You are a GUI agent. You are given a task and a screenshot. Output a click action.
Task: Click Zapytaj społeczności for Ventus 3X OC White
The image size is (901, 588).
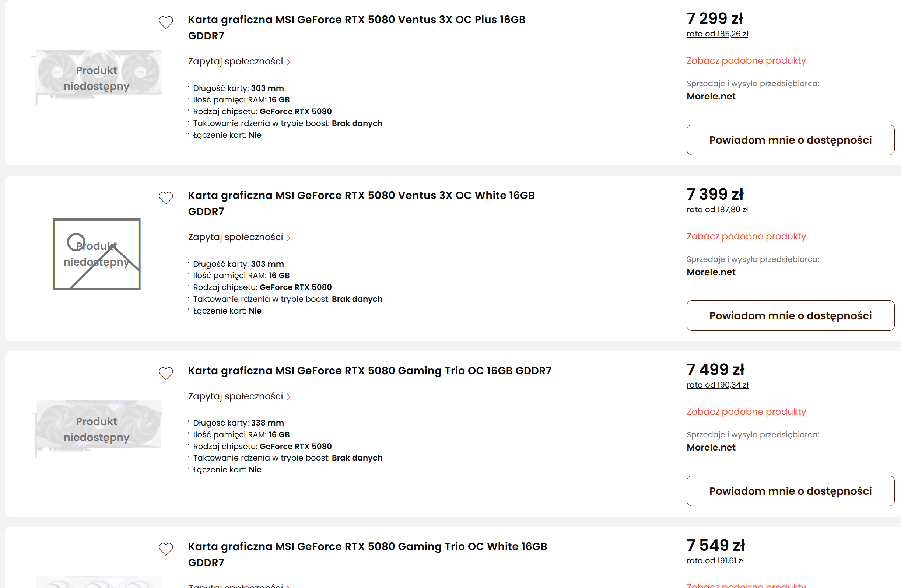click(239, 237)
